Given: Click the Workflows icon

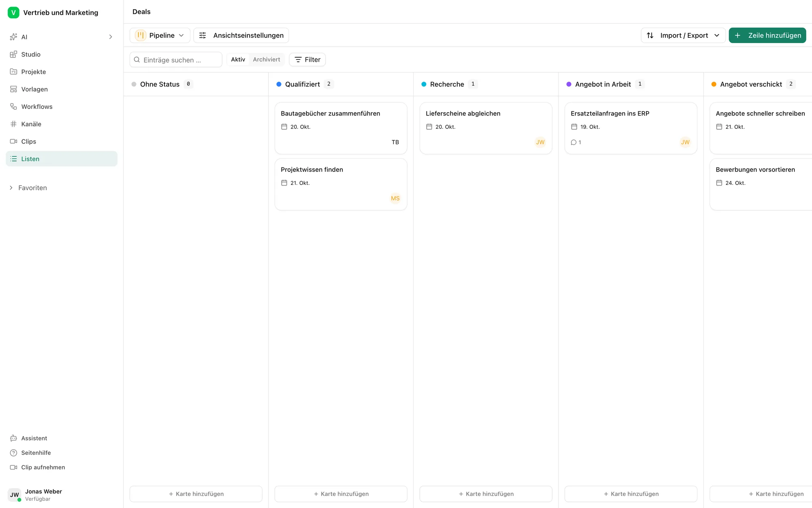Looking at the screenshot, I should (13, 107).
